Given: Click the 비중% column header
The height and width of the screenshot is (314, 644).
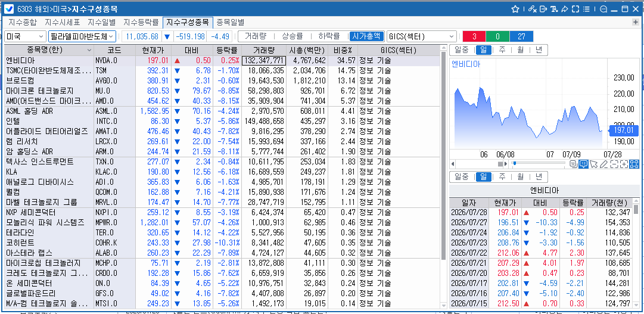Looking at the screenshot, I should click(x=343, y=51).
